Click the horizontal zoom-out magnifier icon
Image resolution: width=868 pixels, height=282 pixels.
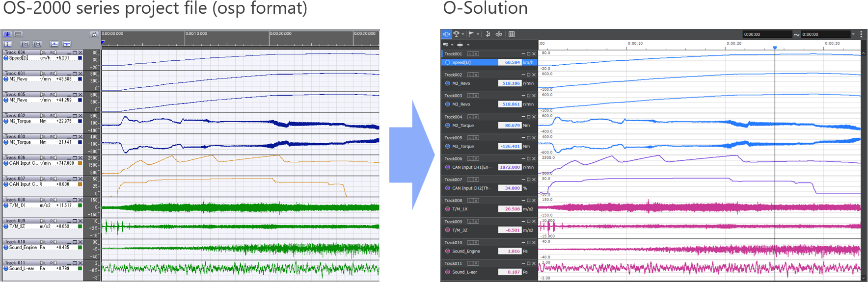tap(37, 44)
